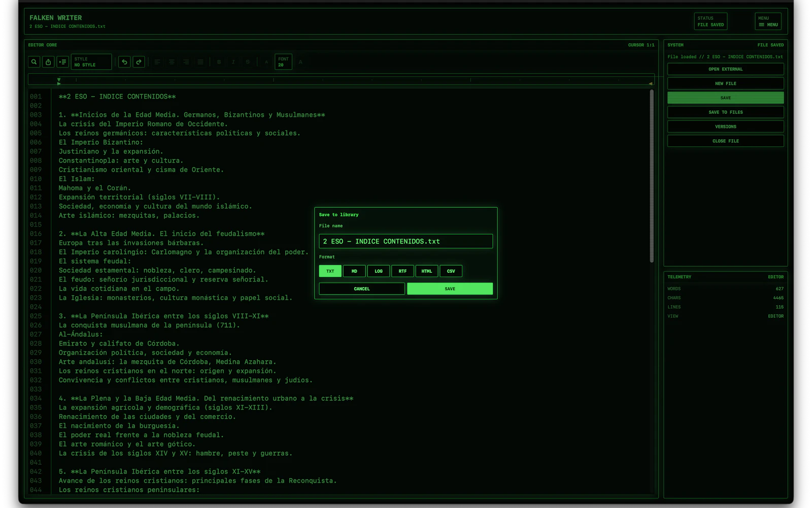Click the editor vertical scrollbar thumb
This screenshot has height=508, width=812.
point(652,176)
